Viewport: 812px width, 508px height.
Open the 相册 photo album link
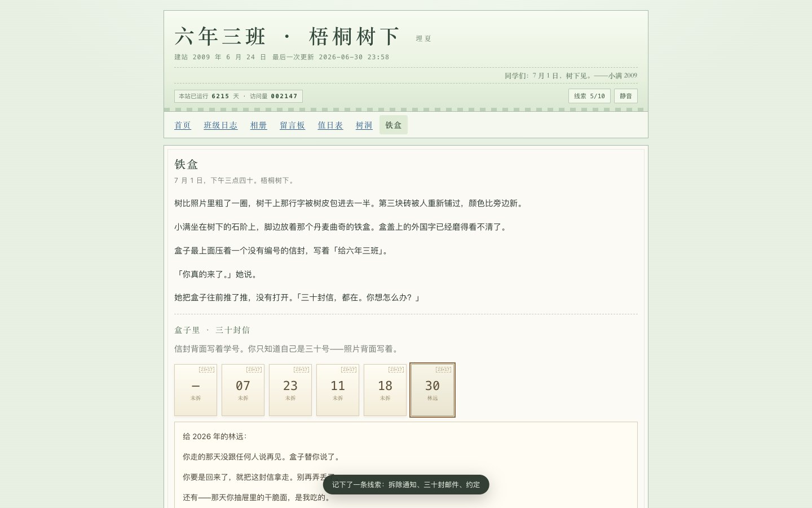[x=259, y=125]
